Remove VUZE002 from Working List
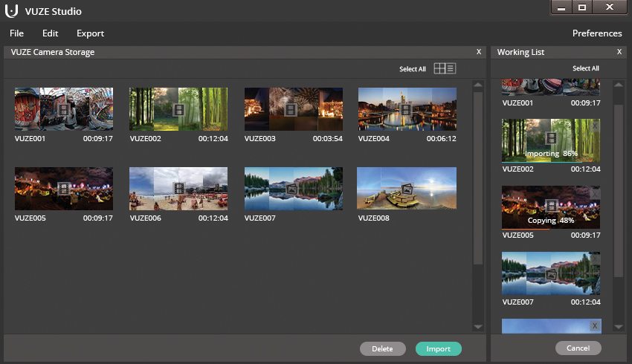Screen dimensions: 632x364 click(x=594, y=126)
